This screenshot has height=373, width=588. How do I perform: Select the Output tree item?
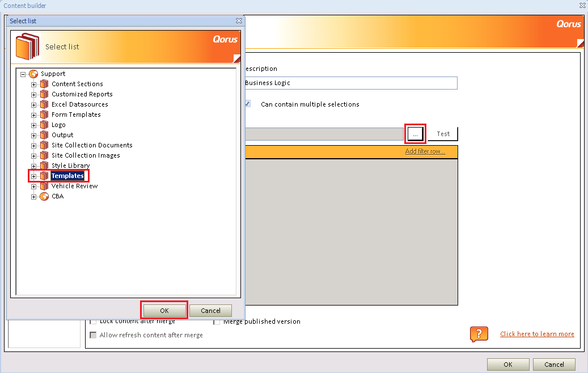62,135
